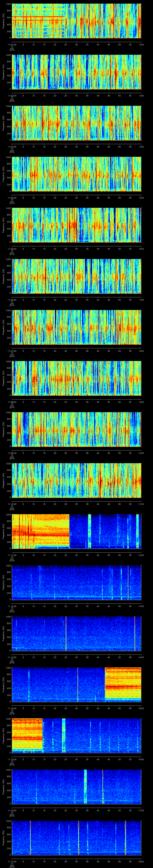Click the orange noise block at the end of the 11:14:00 panel
The width and height of the screenshot is (153, 868).
click(x=123, y=683)
